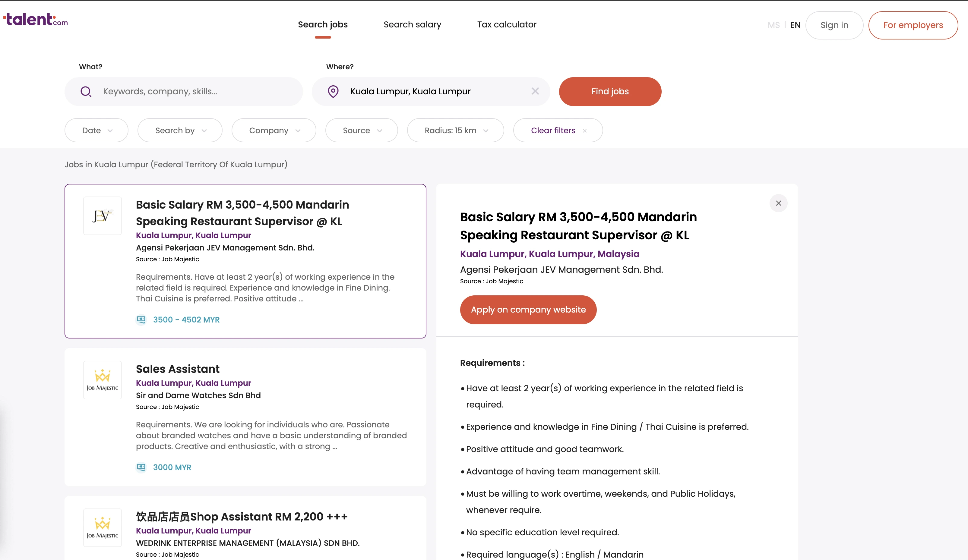Click the location pin icon

[x=333, y=91]
